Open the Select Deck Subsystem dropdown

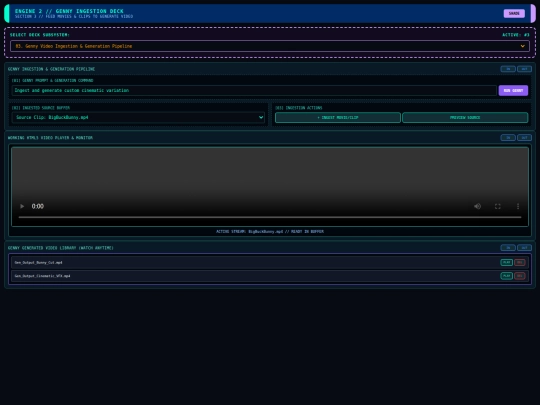(270, 46)
